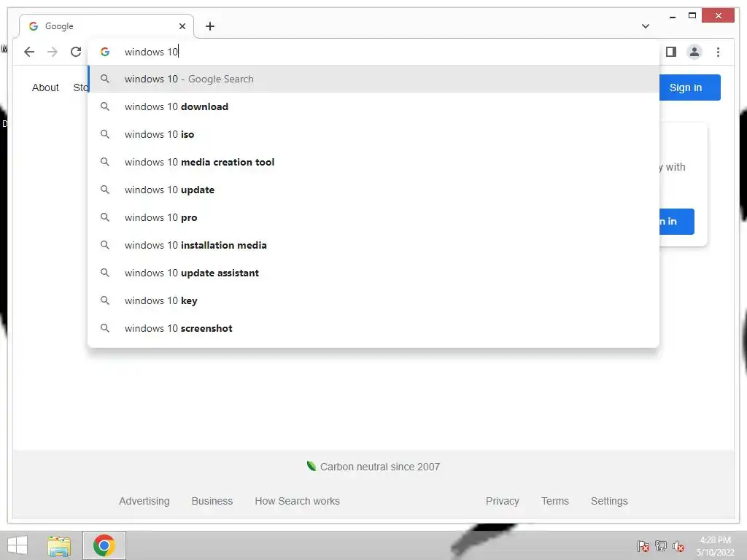Open the Windows Start button
Image resolution: width=747 pixels, height=560 pixels.
pos(18,545)
